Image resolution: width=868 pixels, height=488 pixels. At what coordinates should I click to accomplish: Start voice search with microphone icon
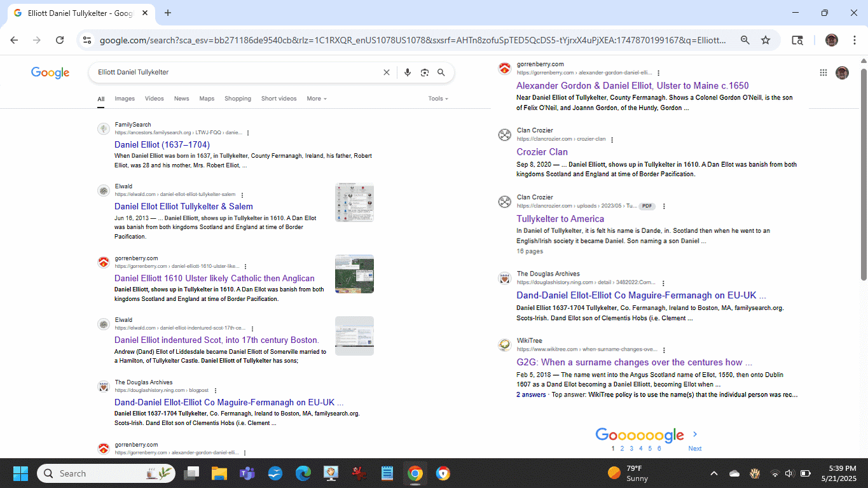(x=408, y=73)
